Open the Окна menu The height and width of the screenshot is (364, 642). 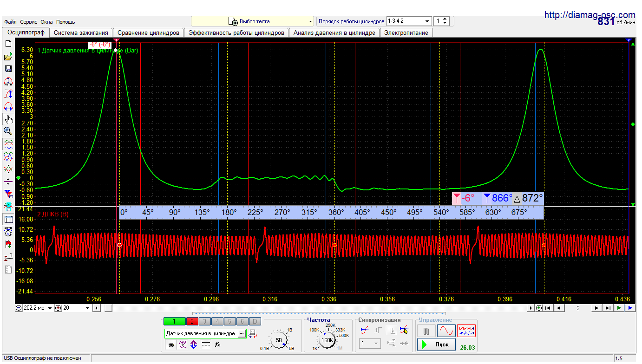pyautogui.click(x=46, y=22)
